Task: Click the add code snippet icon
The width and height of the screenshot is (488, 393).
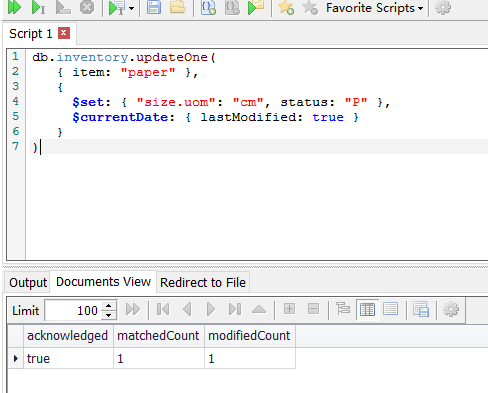Action: (208, 7)
